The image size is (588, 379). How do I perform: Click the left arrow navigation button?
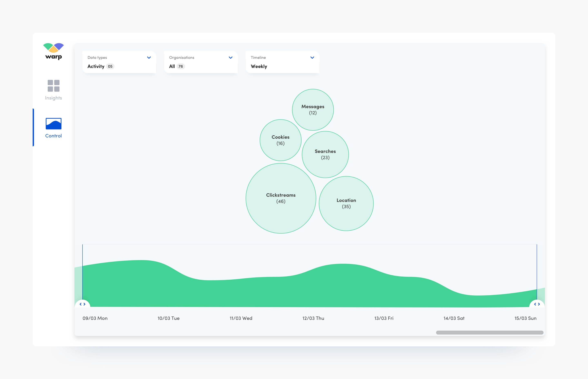(x=81, y=304)
